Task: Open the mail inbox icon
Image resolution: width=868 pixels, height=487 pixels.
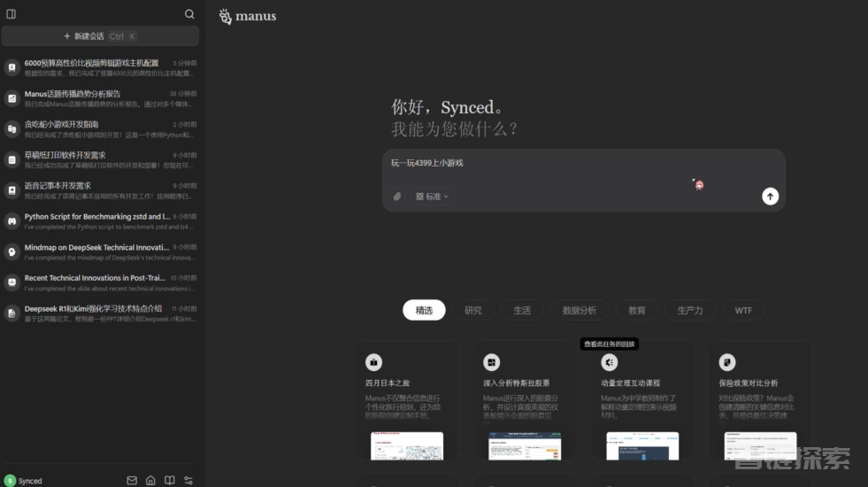Action: pos(132,480)
